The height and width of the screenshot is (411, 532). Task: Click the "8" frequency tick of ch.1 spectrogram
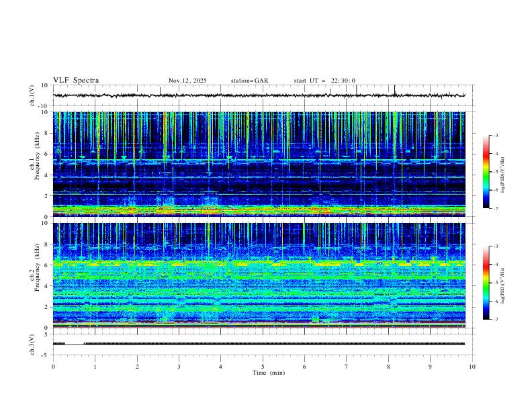47,133
